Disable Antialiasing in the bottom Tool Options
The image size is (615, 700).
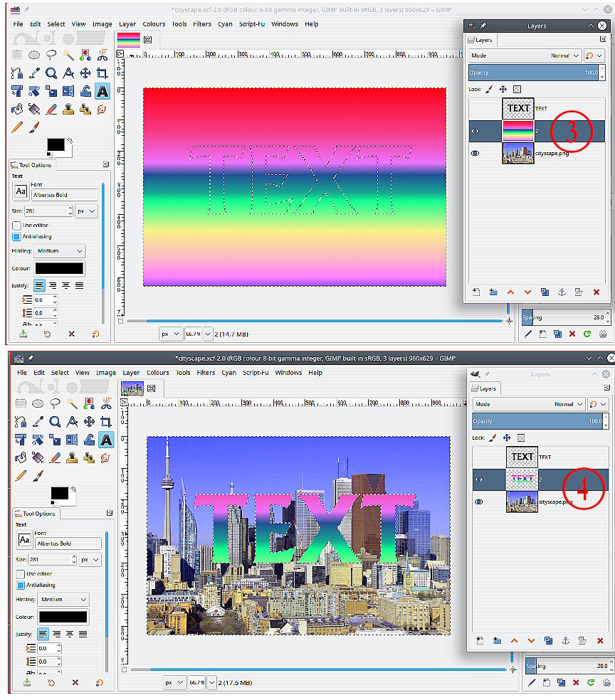pyautogui.click(x=21, y=585)
